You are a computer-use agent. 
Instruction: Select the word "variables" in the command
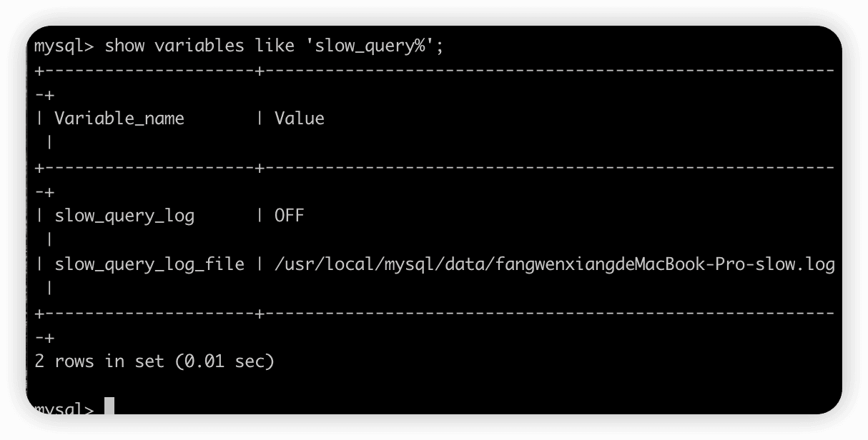click(x=199, y=46)
